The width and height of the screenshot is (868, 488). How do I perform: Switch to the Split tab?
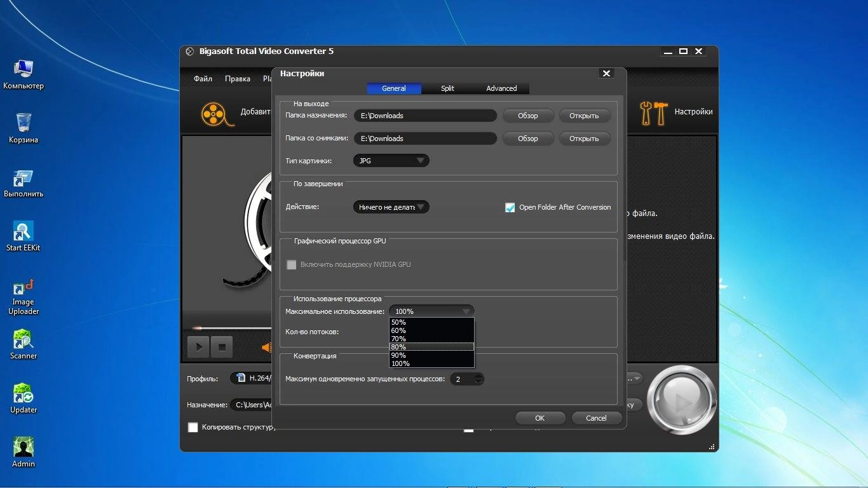(x=447, y=88)
